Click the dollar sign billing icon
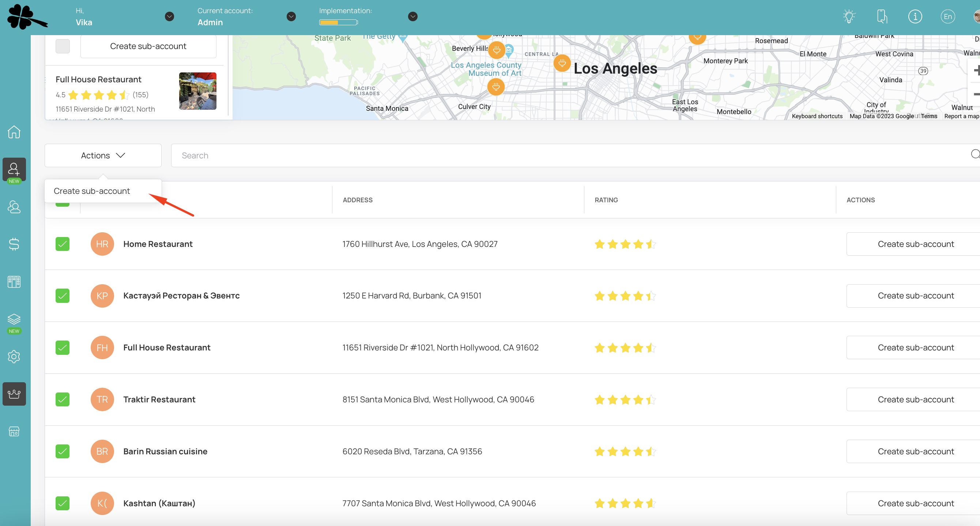Screen dimensions: 980x526 (x=14, y=244)
